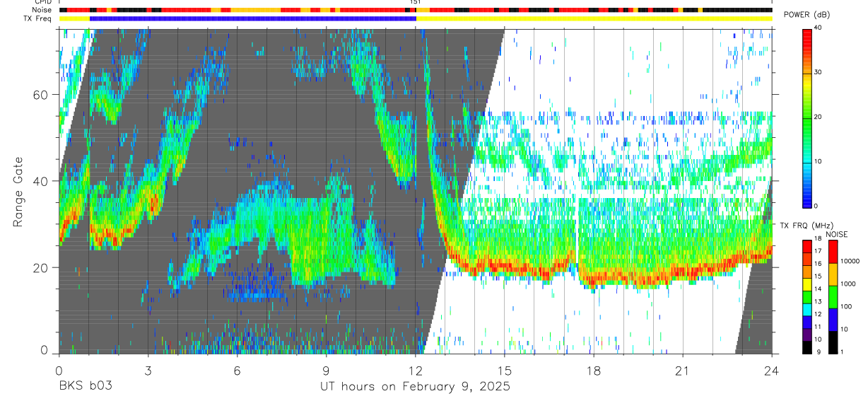The width and height of the screenshot is (868, 401).
Task: Click the x-axis tick label '3'
Action: (148, 371)
